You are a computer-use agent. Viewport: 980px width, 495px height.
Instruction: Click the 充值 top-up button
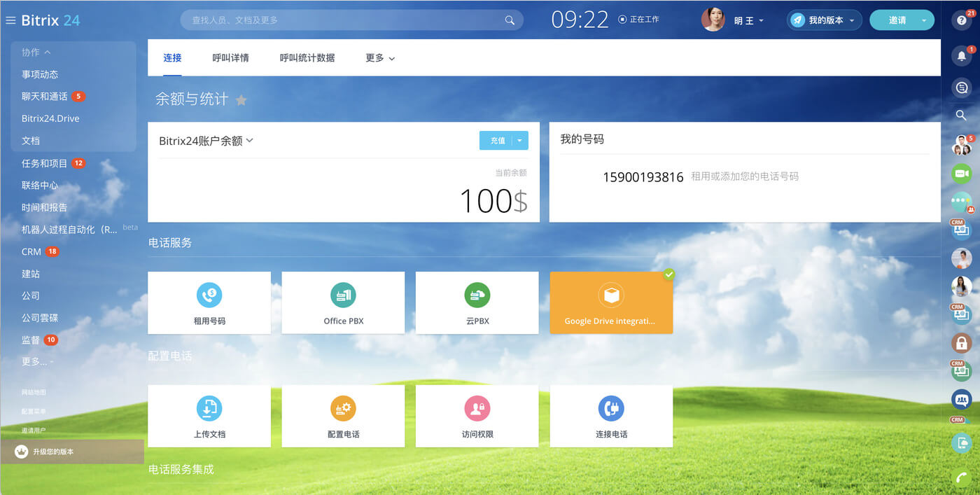(497, 141)
